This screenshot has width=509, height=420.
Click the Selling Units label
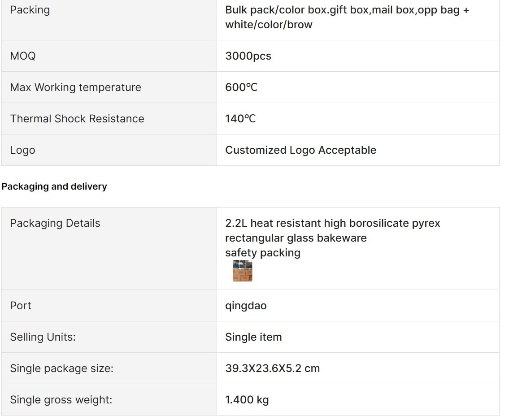[x=43, y=337]
